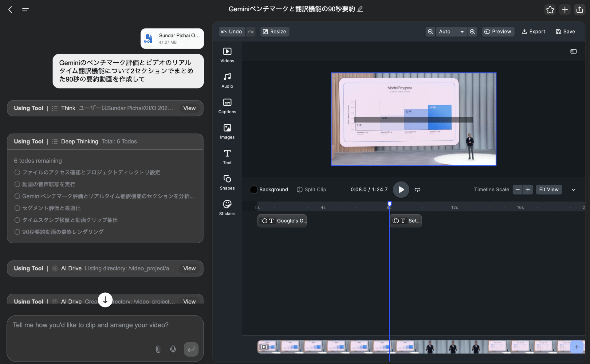Image resolution: width=590 pixels, height=364 pixels.
Task: View the AI Drive listing directory details
Action: (189, 268)
